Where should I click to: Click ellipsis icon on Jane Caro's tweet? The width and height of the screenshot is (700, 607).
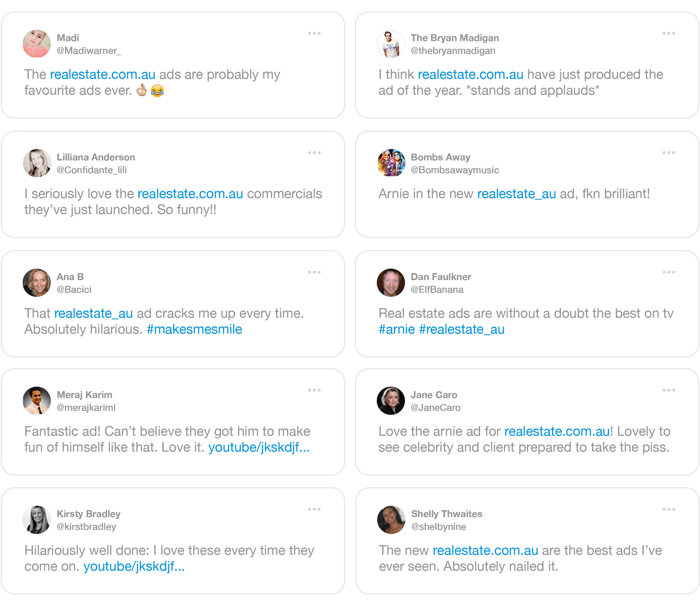click(x=668, y=390)
